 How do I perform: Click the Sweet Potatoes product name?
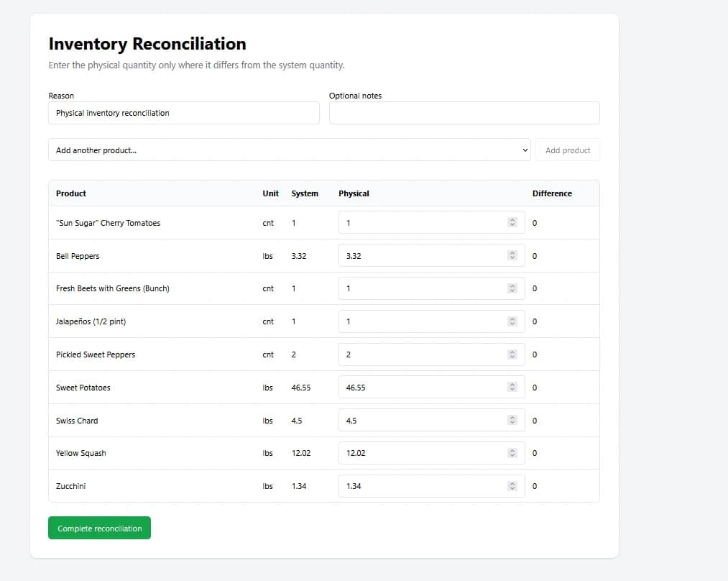[x=83, y=388]
